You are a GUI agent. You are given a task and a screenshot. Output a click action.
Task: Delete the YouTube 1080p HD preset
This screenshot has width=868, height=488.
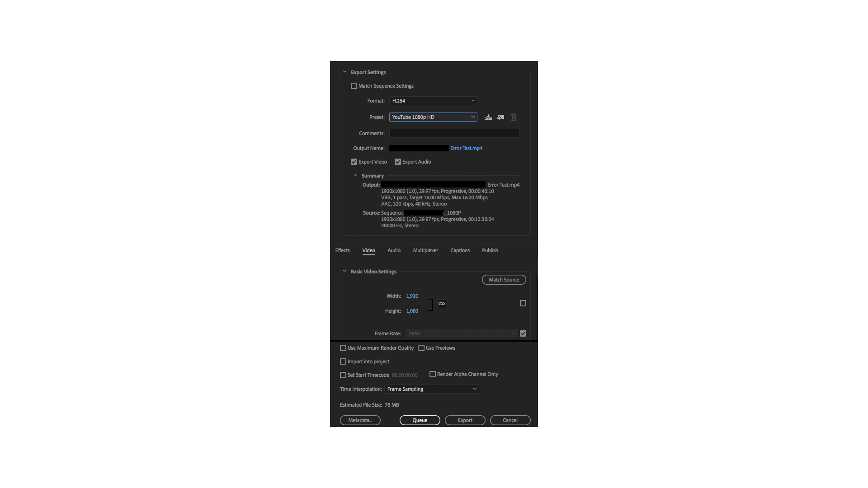[x=513, y=117]
